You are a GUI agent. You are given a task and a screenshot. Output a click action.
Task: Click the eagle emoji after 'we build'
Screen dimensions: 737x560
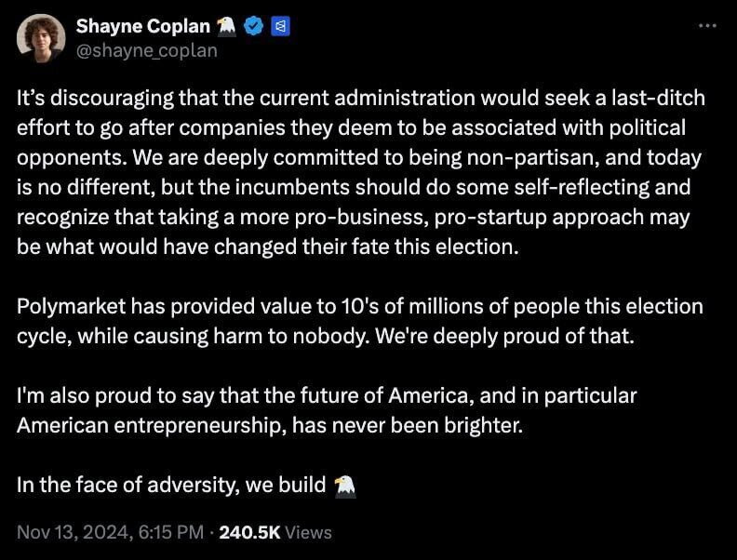[344, 486]
